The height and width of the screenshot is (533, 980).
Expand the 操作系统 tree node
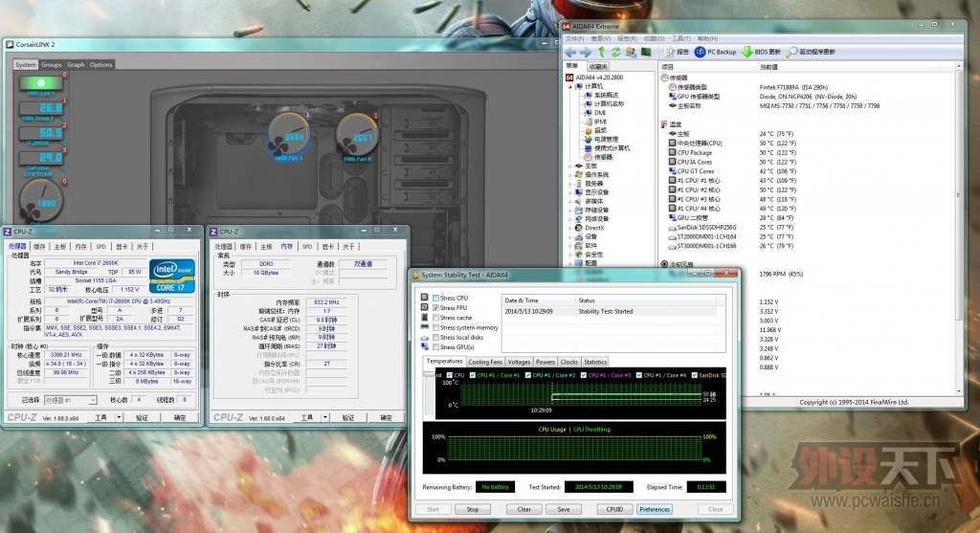[x=570, y=175]
